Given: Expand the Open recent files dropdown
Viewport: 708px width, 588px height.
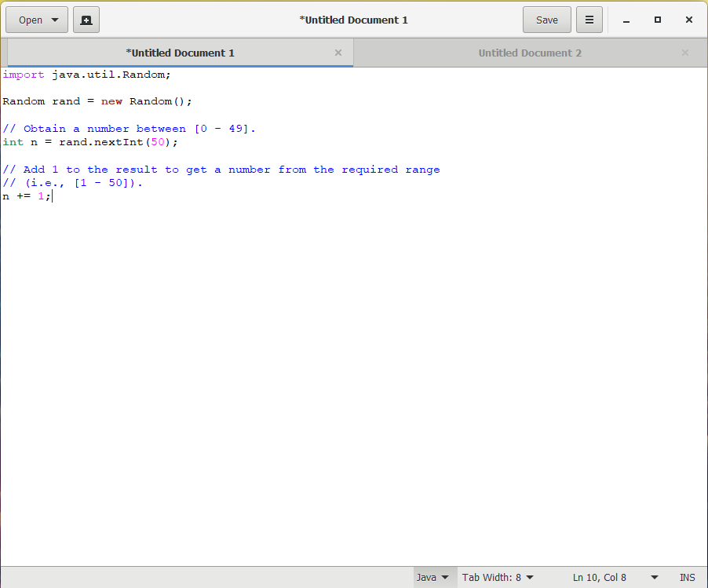Looking at the screenshot, I should tap(37, 20).
